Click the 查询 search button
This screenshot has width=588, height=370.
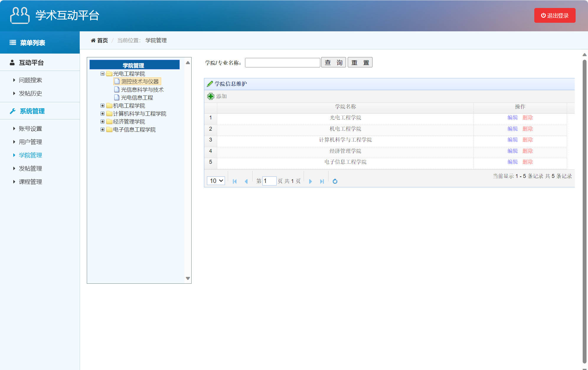pyautogui.click(x=334, y=63)
